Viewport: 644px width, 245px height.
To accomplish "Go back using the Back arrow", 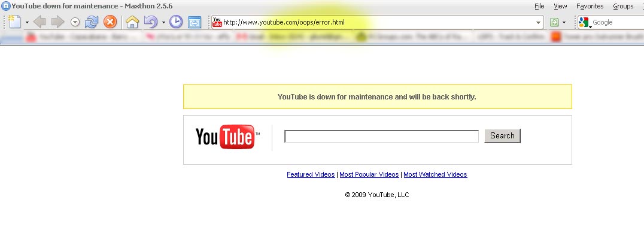I will [x=40, y=22].
